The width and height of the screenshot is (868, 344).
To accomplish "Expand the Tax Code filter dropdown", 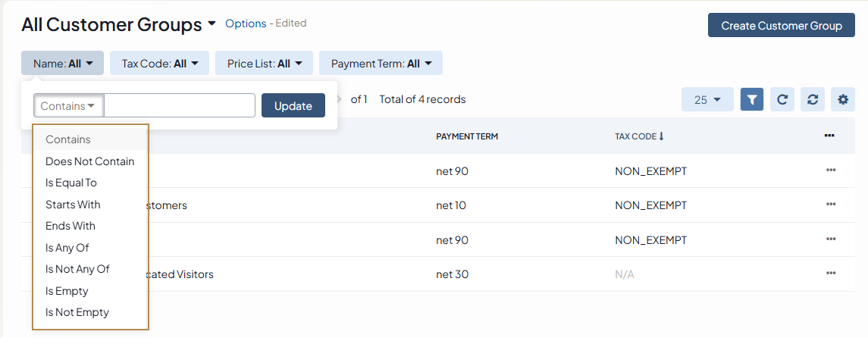I will point(160,64).
